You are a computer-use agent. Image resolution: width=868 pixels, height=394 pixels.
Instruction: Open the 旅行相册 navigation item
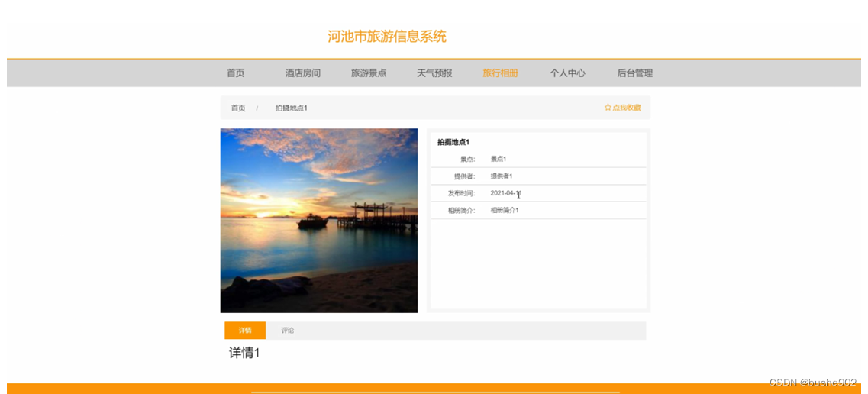[501, 73]
